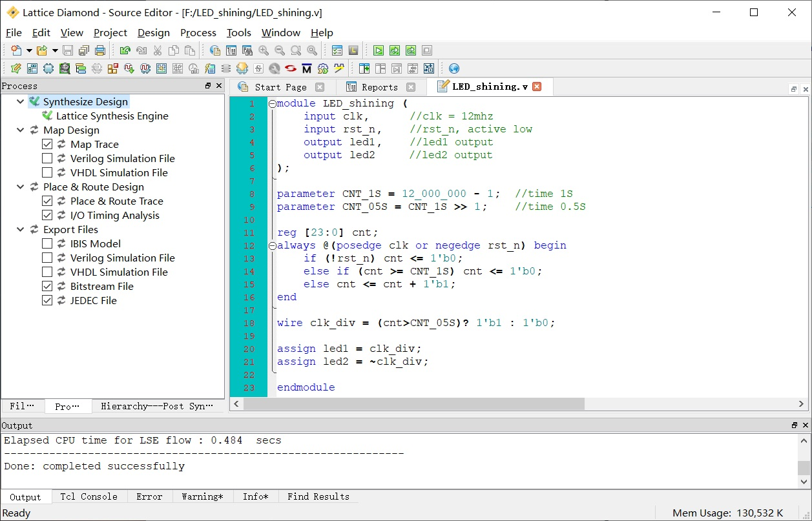Select Lattice Synthesis Engine process item

(112, 116)
